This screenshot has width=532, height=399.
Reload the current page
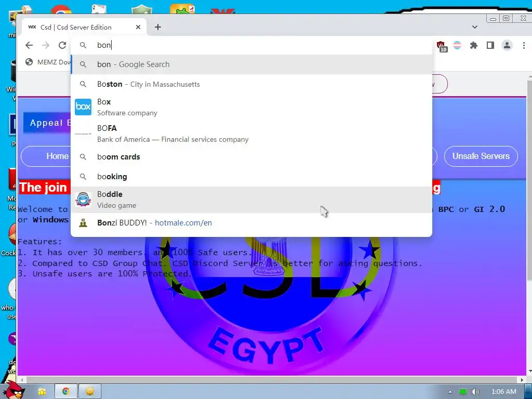coord(62,45)
